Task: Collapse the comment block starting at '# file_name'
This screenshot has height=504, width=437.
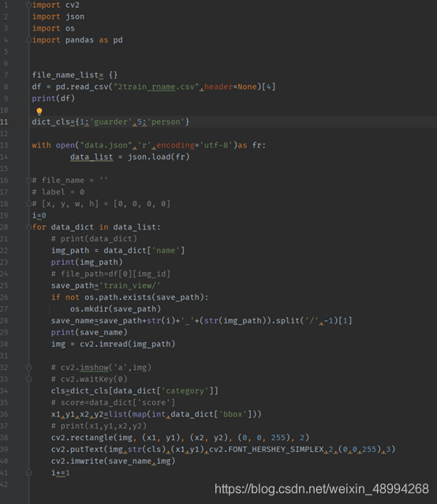Action: (x=28, y=181)
